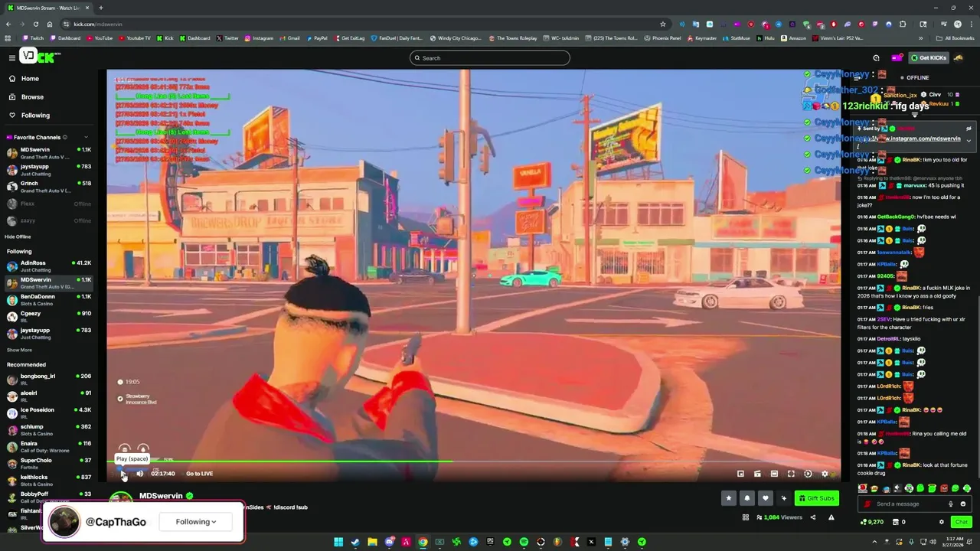Click the Kick search field
980x551 pixels.
click(x=490, y=58)
